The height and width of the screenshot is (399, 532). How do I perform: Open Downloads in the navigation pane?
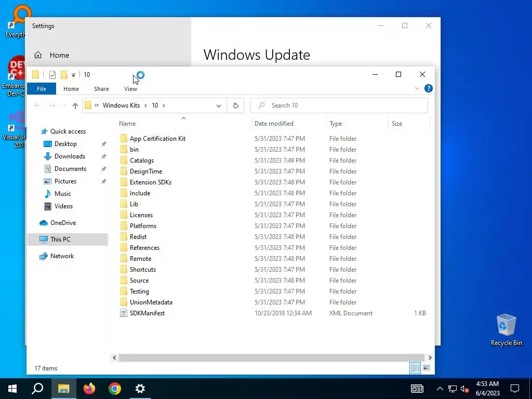tap(70, 156)
